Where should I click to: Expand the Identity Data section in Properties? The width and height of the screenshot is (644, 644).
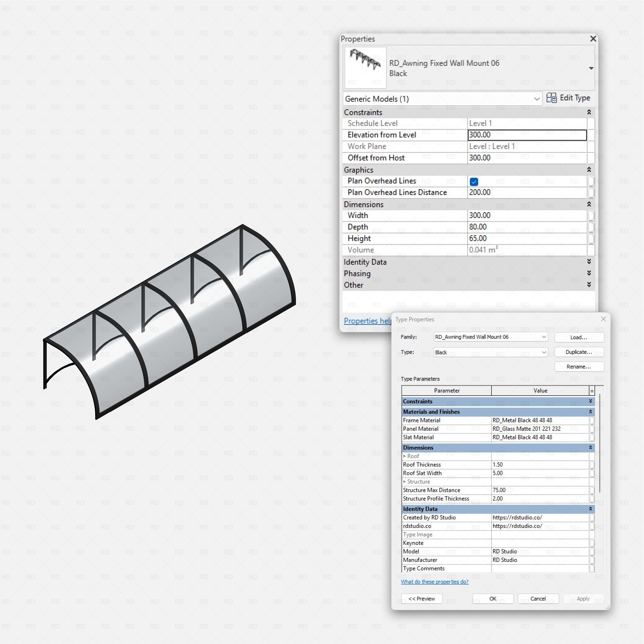pyautogui.click(x=589, y=262)
